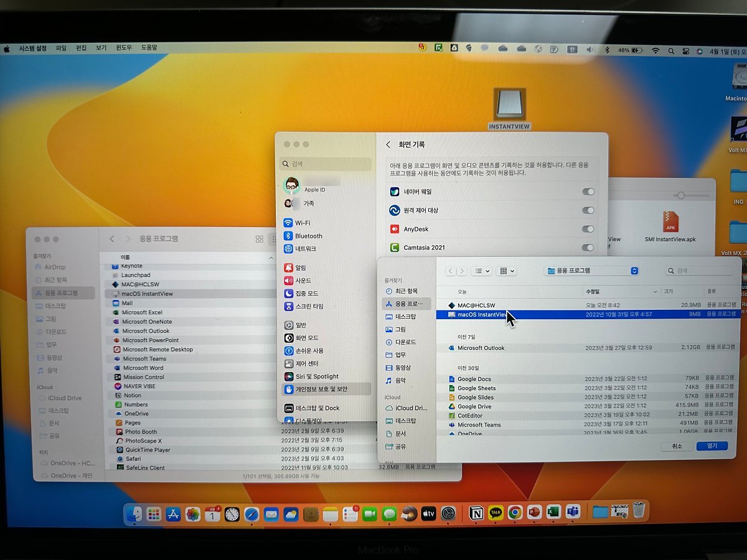
Task: Open Photos app in the Dock
Action: (x=193, y=514)
